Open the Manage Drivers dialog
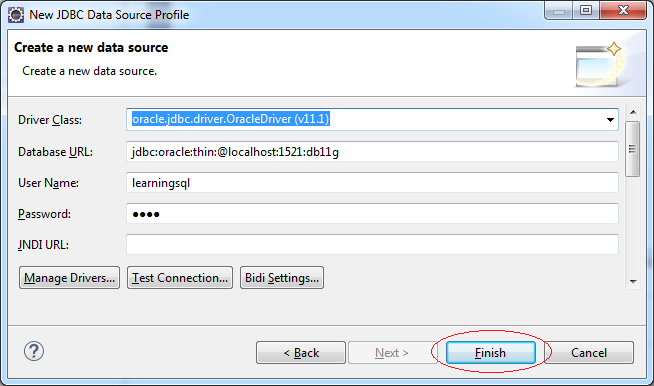654x386 pixels. [69, 278]
